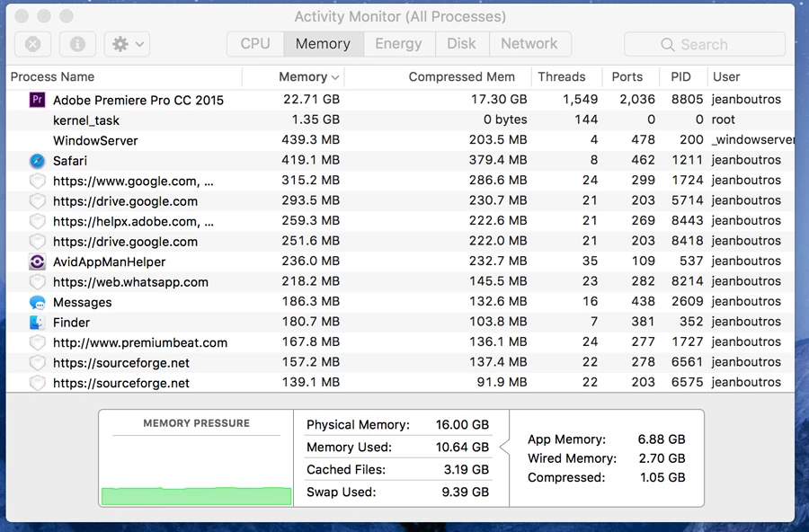Open the process info (i) button
Viewport: 809px width, 532px height.
tap(77, 44)
